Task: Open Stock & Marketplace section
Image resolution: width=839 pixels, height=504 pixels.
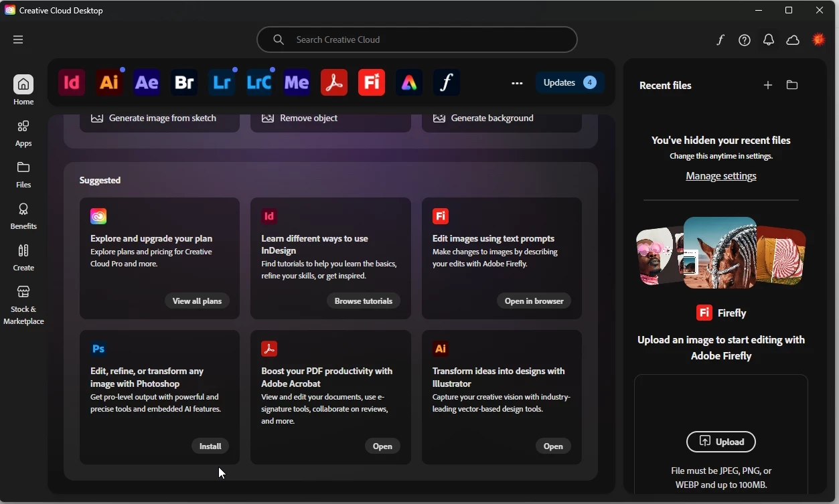Action: (23, 305)
